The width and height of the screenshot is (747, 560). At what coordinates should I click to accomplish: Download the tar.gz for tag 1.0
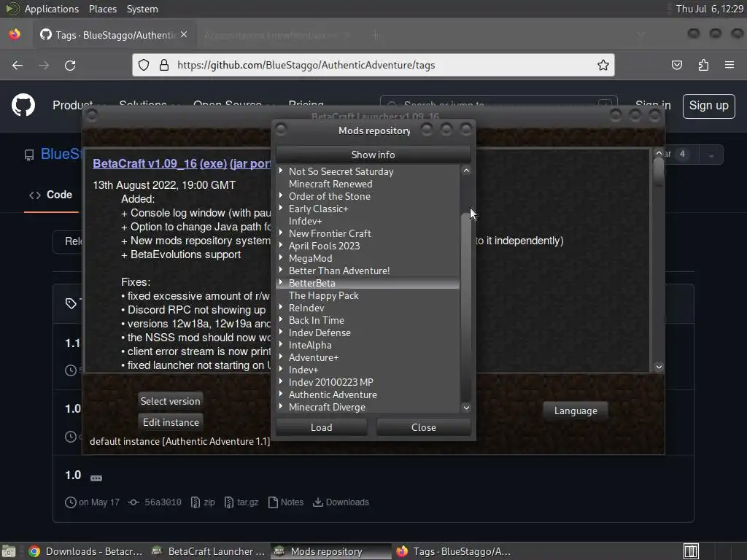(x=241, y=502)
